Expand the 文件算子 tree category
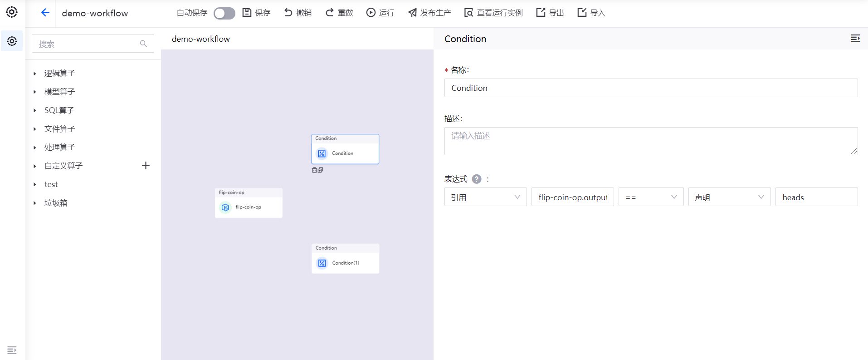 [35, 129]
